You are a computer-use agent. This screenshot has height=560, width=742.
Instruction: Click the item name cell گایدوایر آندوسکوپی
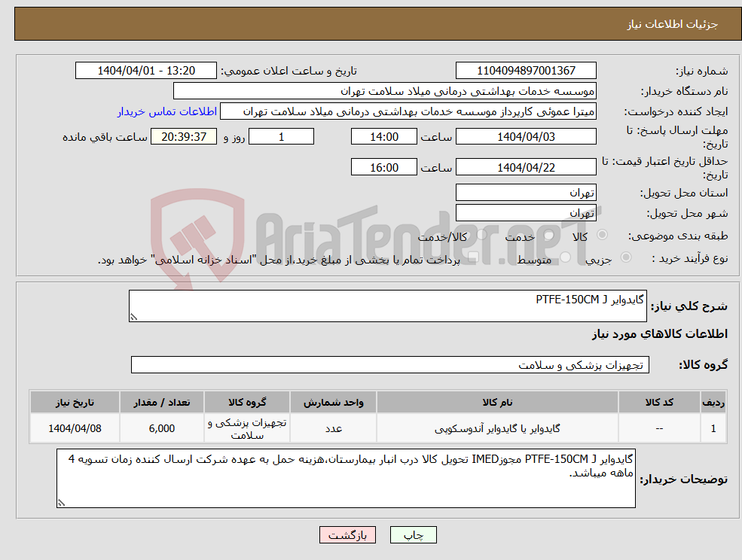click(497, 428)
